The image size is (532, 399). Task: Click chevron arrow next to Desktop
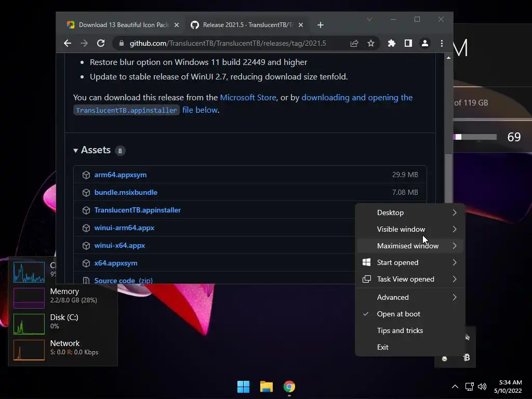[455, 212]
